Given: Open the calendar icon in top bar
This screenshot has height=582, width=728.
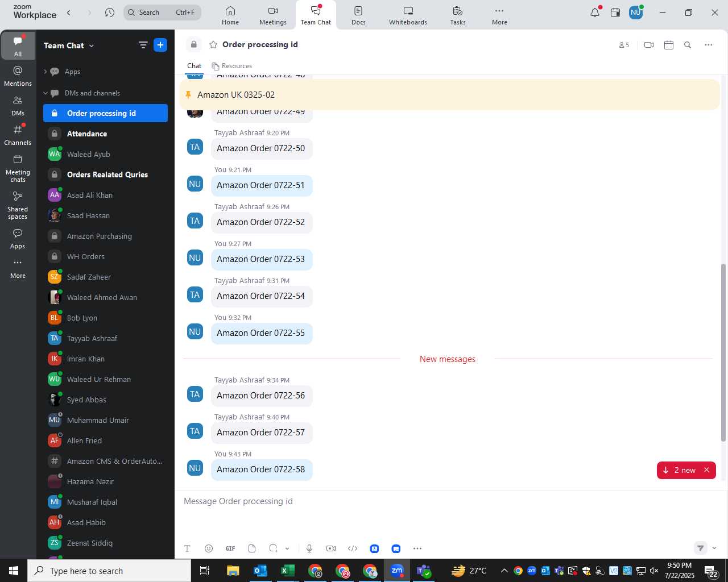Looking at the screenshot, I should point(615,13).
